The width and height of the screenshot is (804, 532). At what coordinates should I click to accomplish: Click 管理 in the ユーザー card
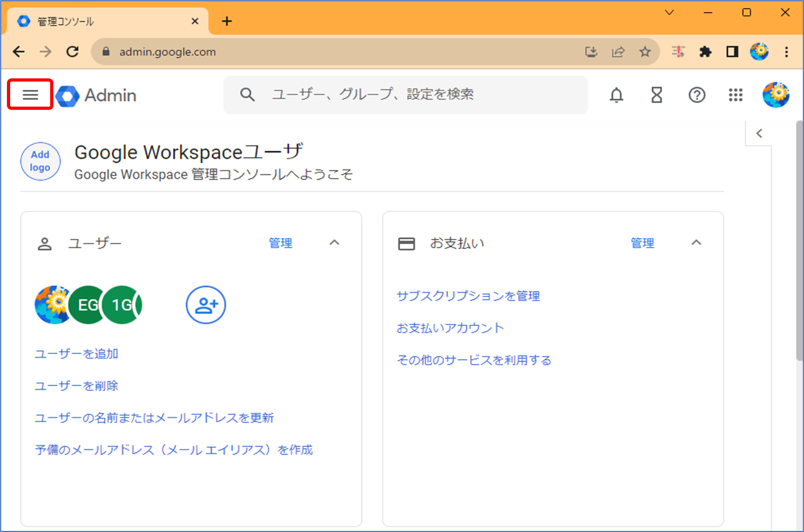tap(281, 243)
